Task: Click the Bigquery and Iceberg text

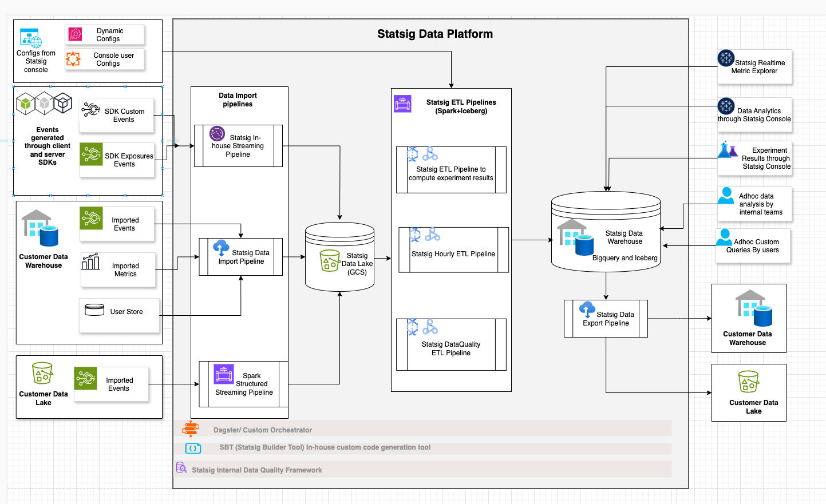Action: (625, 258)
